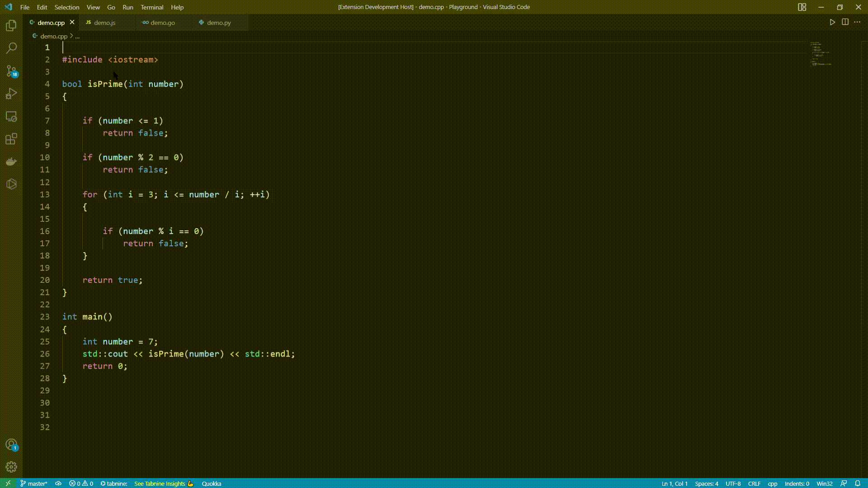Image resolution: width=868 pixels, height=488 pixels.
Task: Toggle notifications bell in status bar
Action: pos(858,483)
